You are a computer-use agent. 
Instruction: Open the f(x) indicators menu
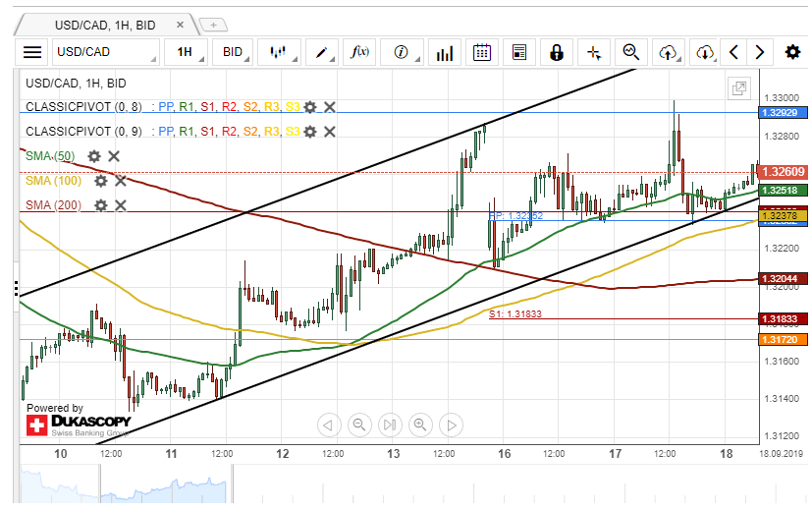[x=360, y=52]
